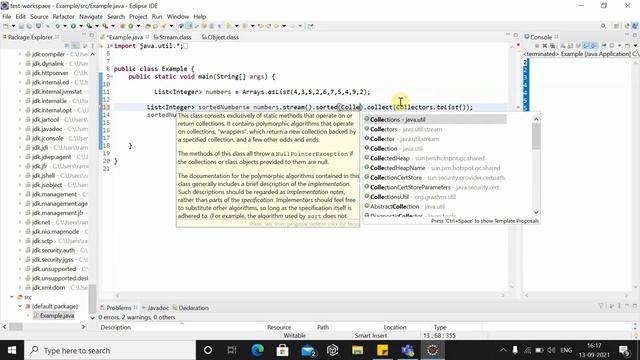This screenshot has width=640, height=360.
Task: Collapse all in Package Explorer toolbar
Action: pos(67,46)
